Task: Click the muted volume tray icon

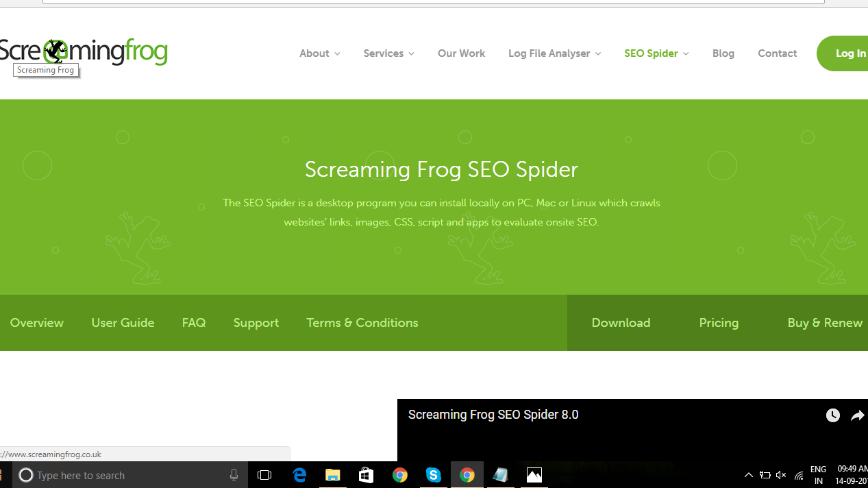Action: (x=782, y=475)
